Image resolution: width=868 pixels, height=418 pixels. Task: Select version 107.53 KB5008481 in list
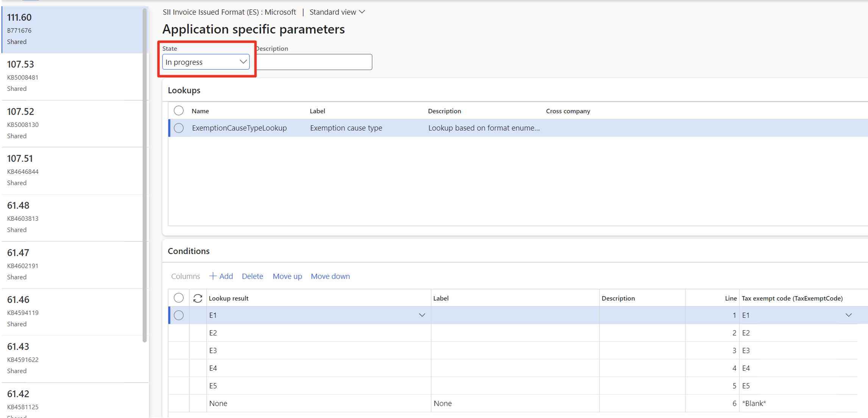click(72, 76)
